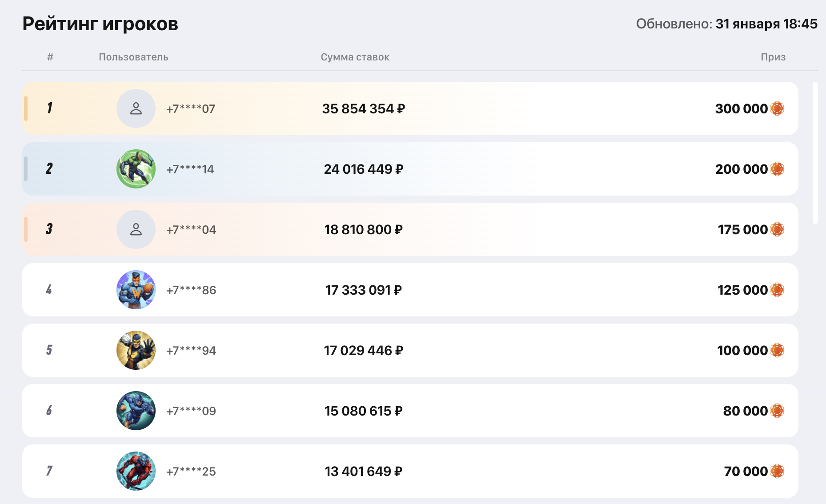Click the Приз column header

pos(773,57)
